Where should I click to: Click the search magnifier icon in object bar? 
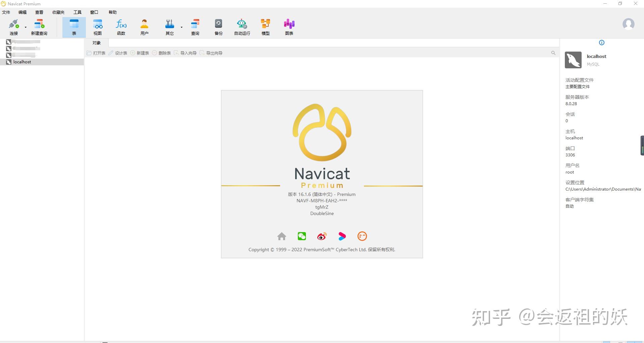553,53
